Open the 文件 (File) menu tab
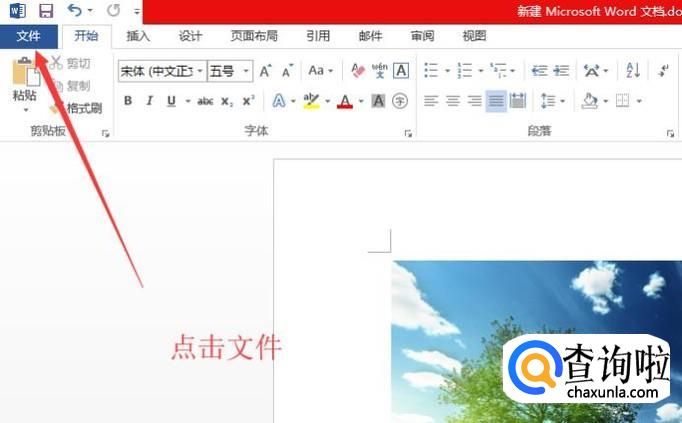682x423 pixels. pyautogui.click(x=28, y=36)
